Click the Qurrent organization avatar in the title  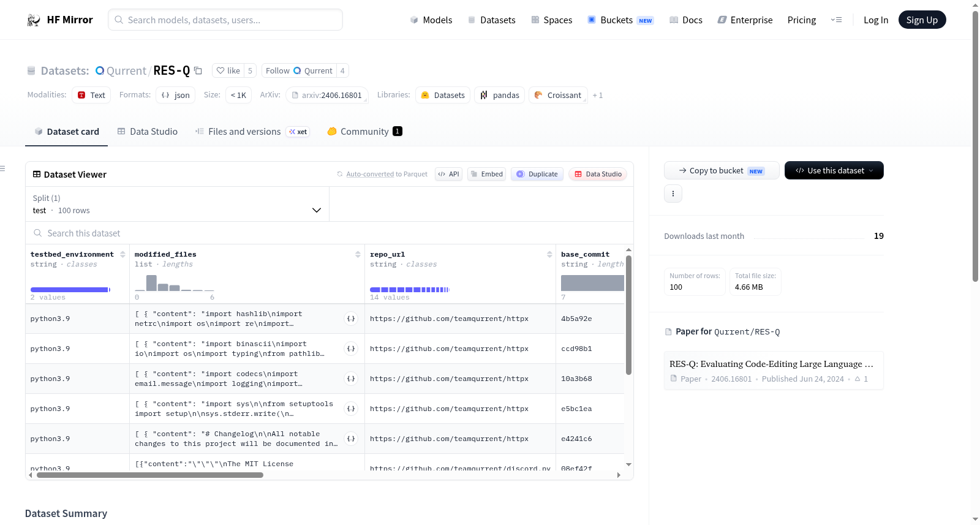click(100, 70)
